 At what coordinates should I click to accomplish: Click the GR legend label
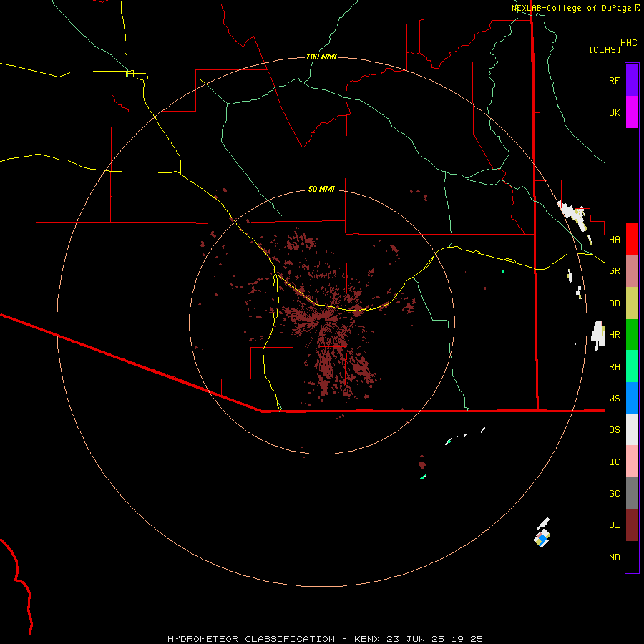pos(614,271)
